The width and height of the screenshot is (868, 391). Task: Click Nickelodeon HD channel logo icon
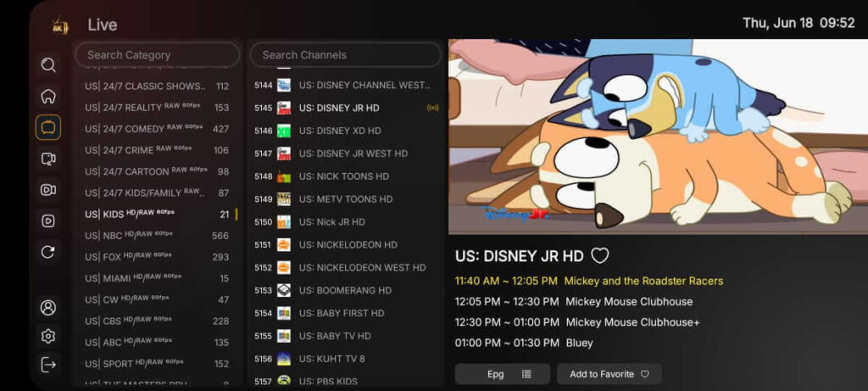[x=283, y=245]
